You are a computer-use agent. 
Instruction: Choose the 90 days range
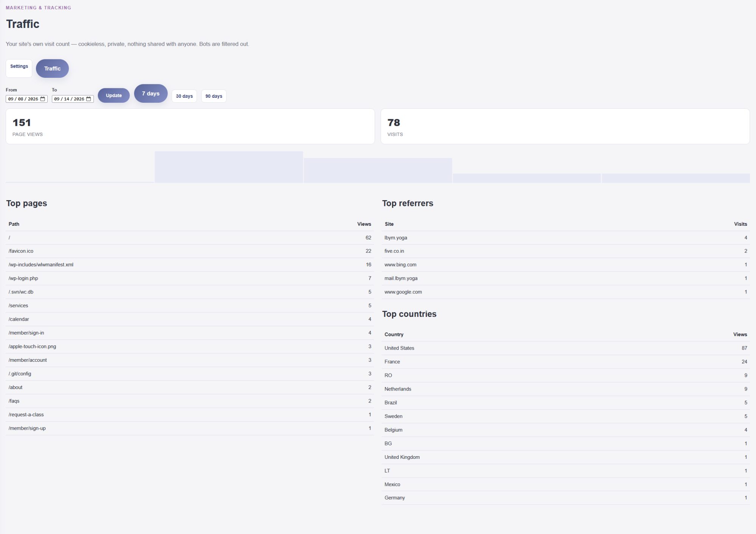[x=214, y=96]
